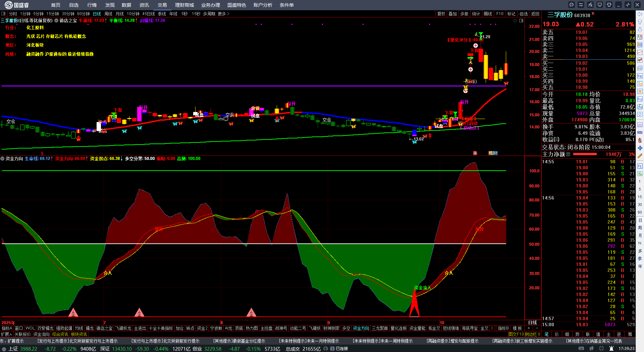The image size is (644, 352).
Task: Click the '季' period shortcut in right sidebar
Action: 640,259
